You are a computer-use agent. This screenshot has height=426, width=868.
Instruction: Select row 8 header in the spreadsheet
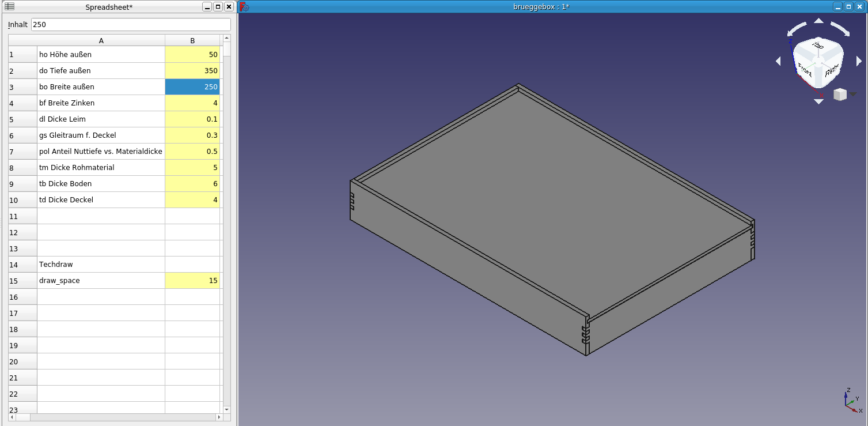click(x=22, y=168)
